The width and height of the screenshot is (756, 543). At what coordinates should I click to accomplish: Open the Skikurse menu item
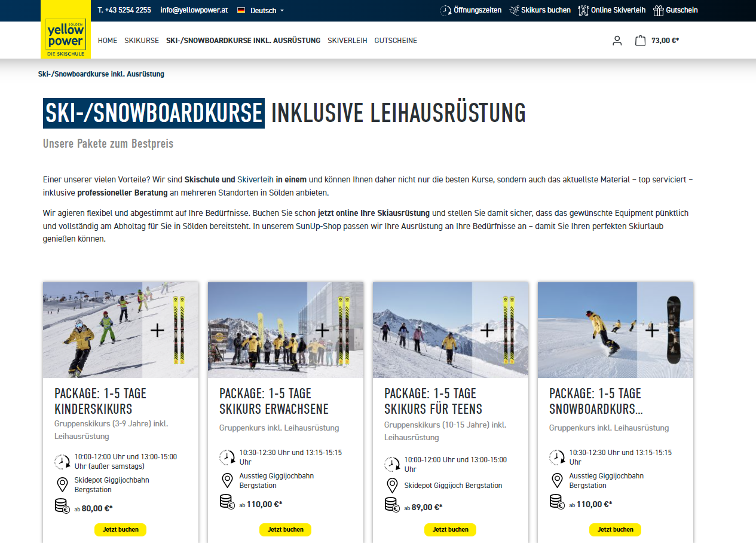142,41
